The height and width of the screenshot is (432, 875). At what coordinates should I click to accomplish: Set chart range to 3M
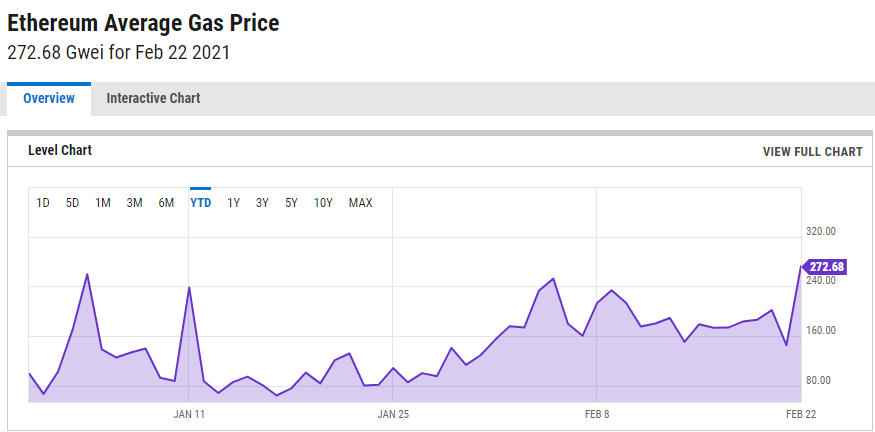pos(134,203)
